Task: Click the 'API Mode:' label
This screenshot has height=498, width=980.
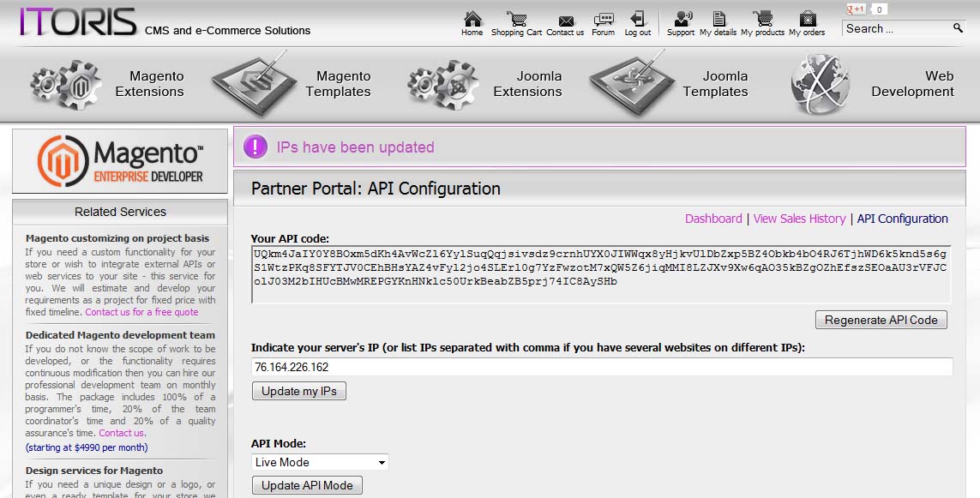Action: 279,444
